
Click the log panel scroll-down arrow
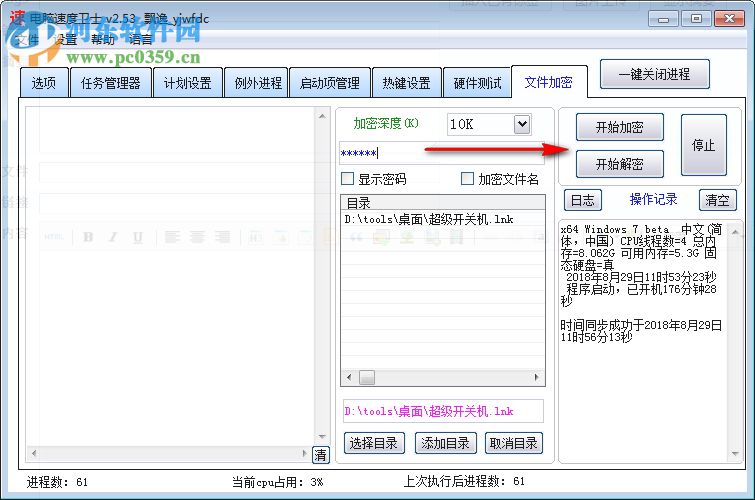pyautogui.click(x=735, y=453)
